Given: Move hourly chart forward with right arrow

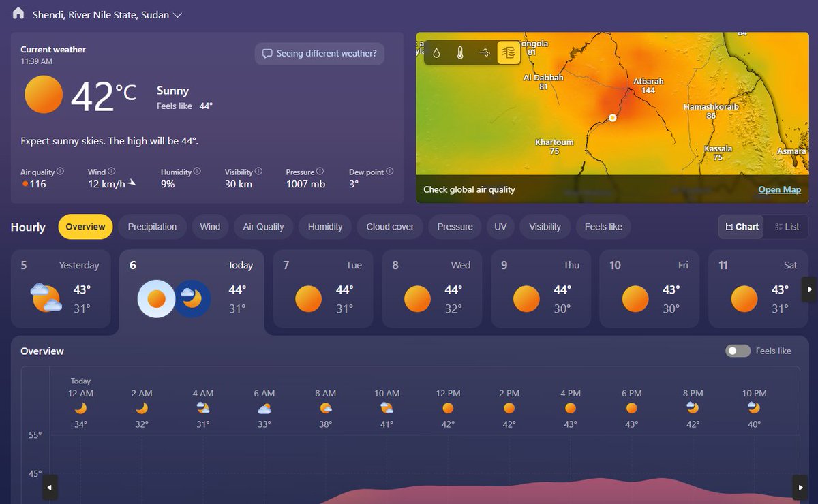Looking at the screenshot, I should tap(800, 488).
